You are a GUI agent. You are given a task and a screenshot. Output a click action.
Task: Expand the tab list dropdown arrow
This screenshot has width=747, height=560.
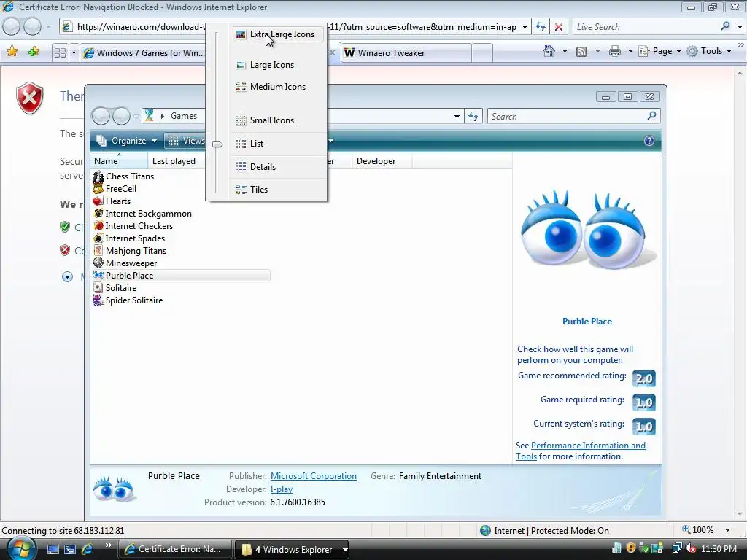pyautogui.click(x=74, y=52)
